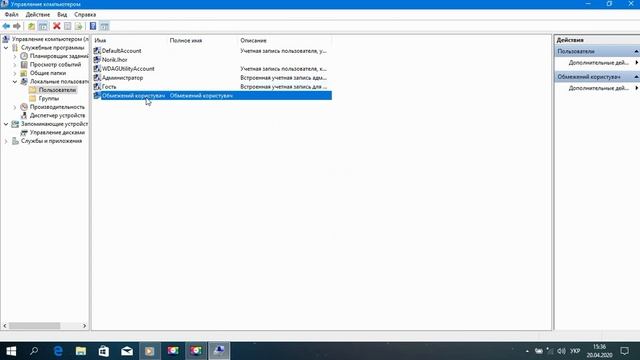
Task: Select the WDAGUtilityAccount user icon
Action: point(97,69)
